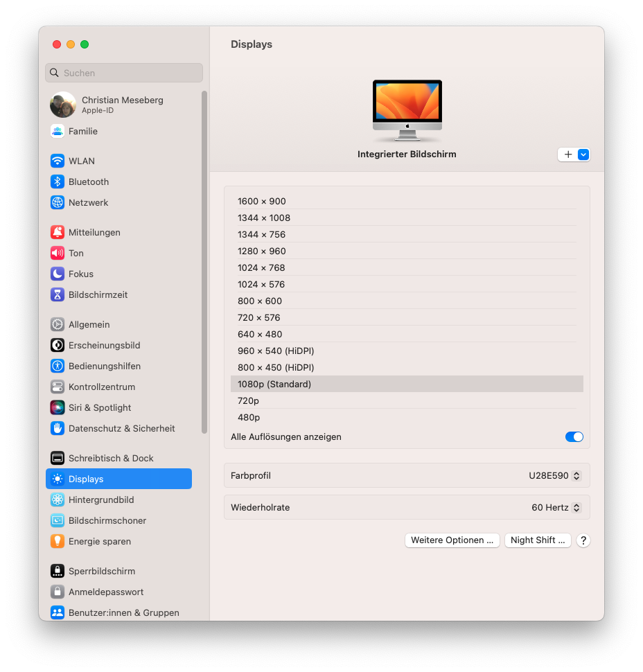Open Kontrollzentrum icon
Viewport: 643px width, 672px height.
tap(58, 387)
